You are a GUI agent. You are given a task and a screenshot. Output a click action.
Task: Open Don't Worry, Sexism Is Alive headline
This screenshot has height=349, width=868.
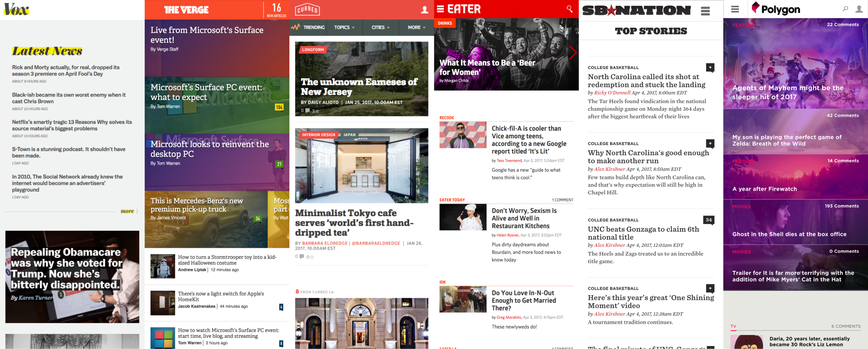point(524,218)
